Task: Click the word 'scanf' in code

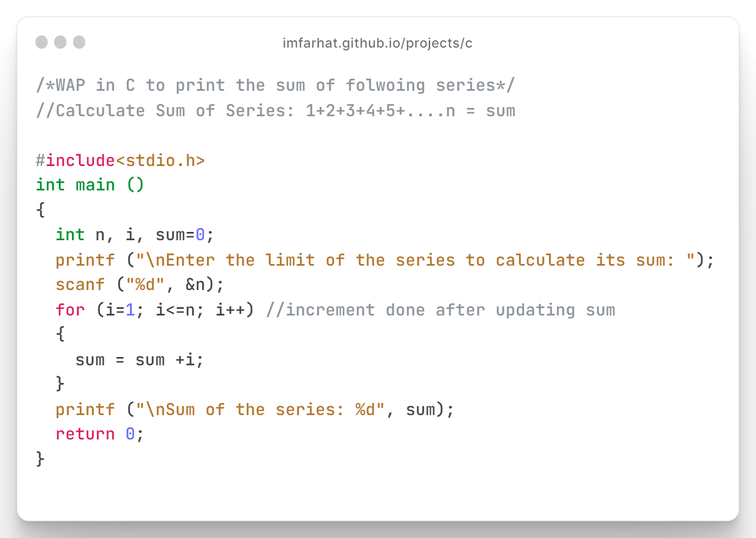Action: [x=80, y=284]
